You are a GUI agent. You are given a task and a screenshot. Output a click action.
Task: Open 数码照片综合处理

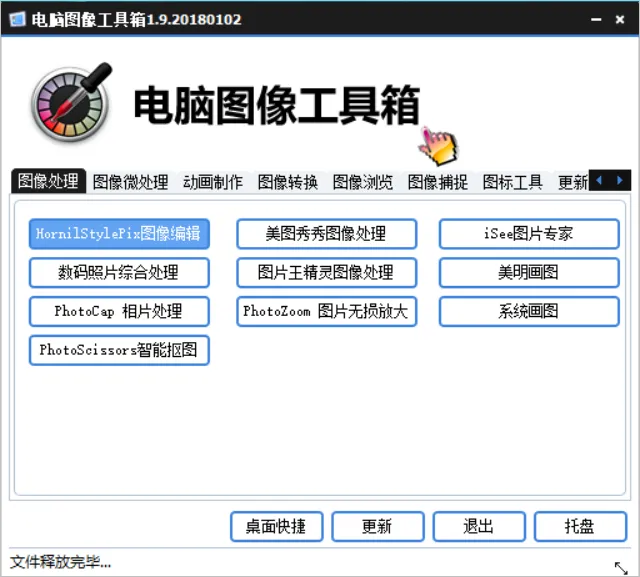119,273
